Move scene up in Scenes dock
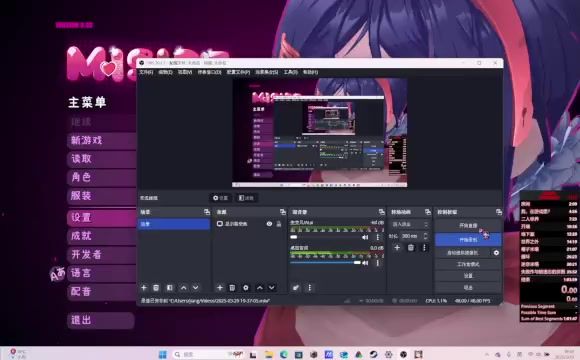Screen dimensions: 580x360 click(183, 287)
